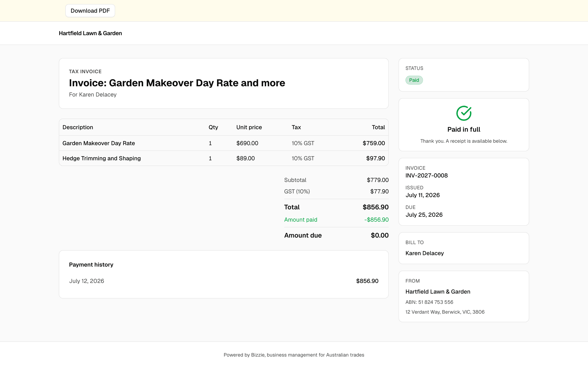The height and width of the screenshot is (368, 588).
Task: Click the Payment history heading
Action: tap(91, 265)
